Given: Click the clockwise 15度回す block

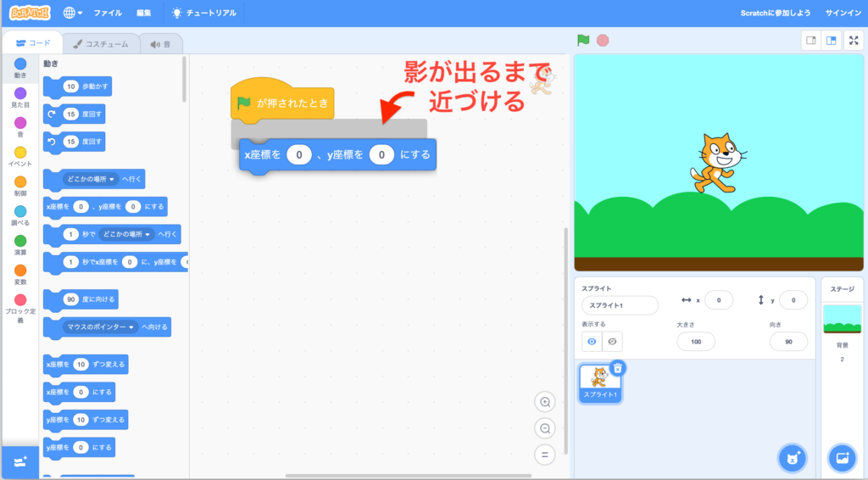Looking at the screenshot, I should point(75,114).
